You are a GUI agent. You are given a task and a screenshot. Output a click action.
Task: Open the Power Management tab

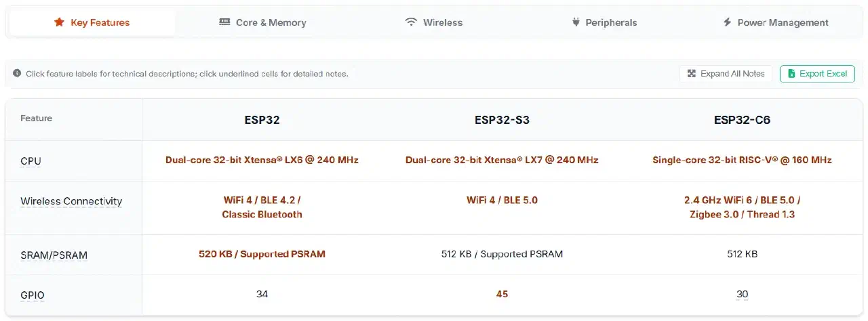coord(776,22)
